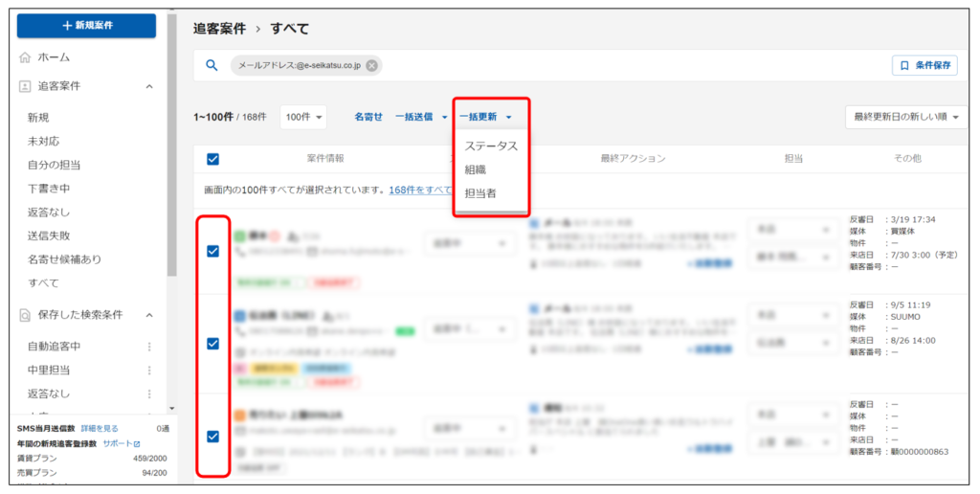
Task: Select 返答なし under 追客案件
Action: 49,212
